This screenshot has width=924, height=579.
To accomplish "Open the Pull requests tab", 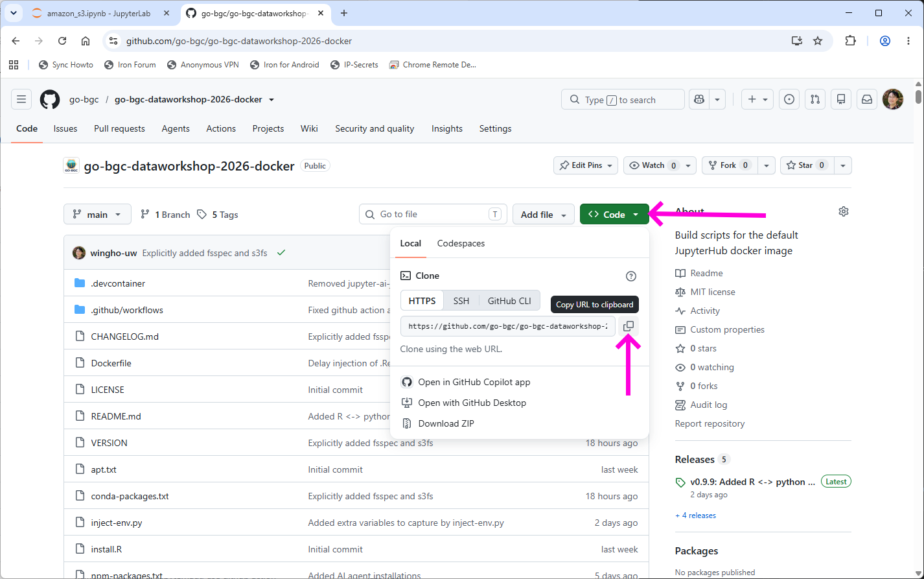I will click(119, 128).
